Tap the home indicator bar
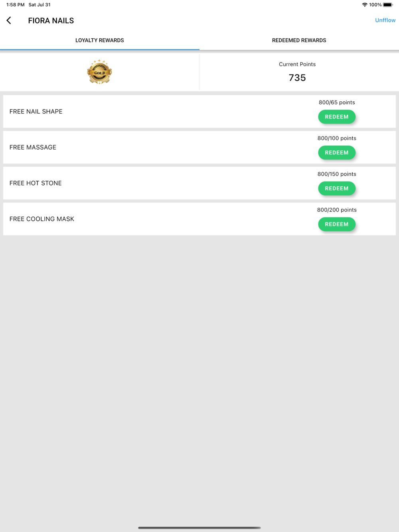 click(x=199, y=528)
